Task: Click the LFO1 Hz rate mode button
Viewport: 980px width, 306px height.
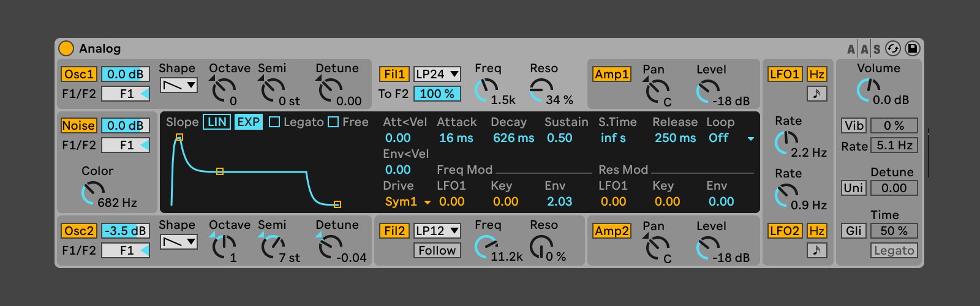Action: tap(816, 74)
